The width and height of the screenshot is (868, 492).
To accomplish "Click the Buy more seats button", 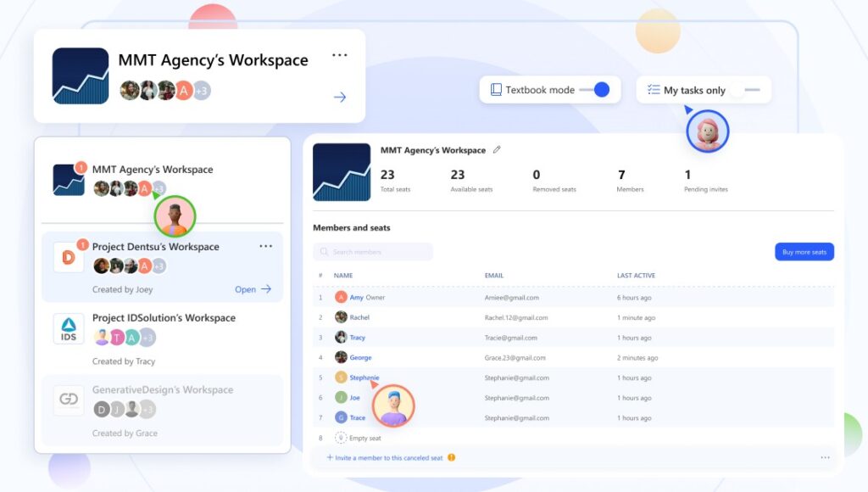I will [804, 252].
